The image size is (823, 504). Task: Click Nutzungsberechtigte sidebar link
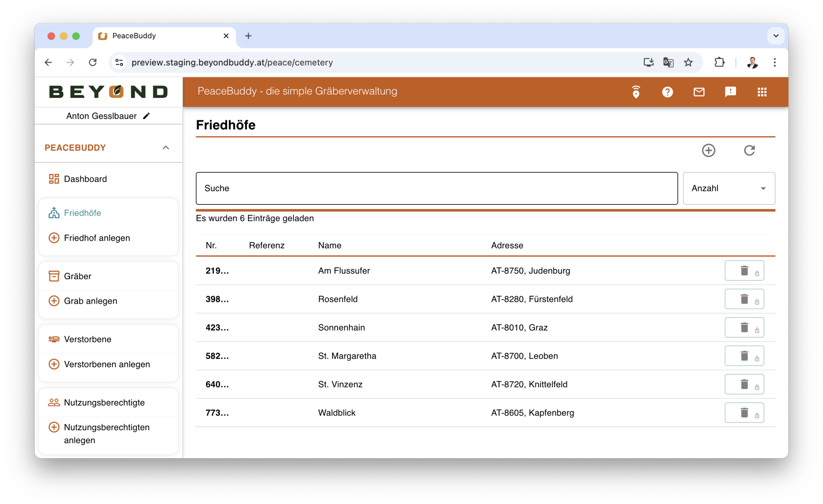click(104, 402)
